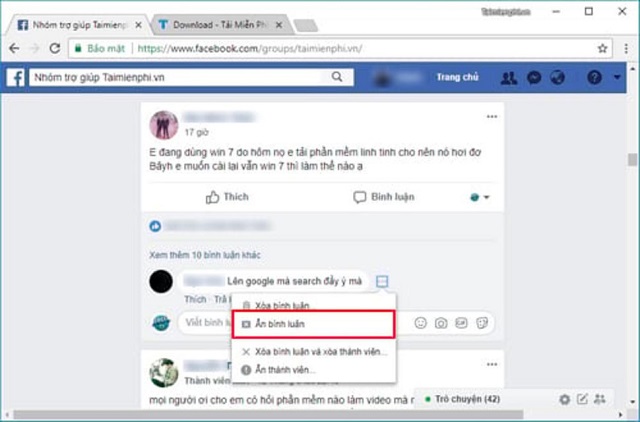Open post options three-dot menu
This screenshot has width=640, height=422.
point(491,117)
